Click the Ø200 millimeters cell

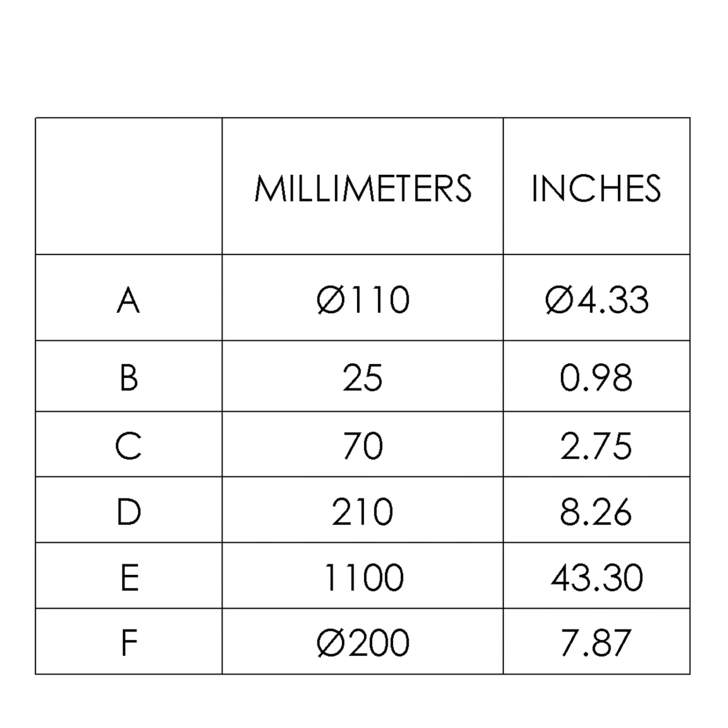(363, 643)
